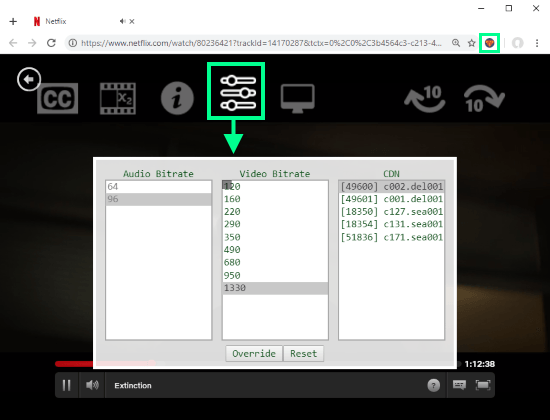The height and width of the screenshot is (420, 550).
Task: Select video bitrate 290
Action: coord(275,224)
